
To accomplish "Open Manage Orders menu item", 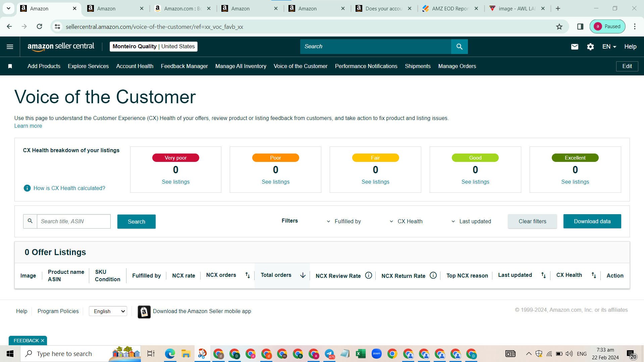I will (x=457, y=66).
